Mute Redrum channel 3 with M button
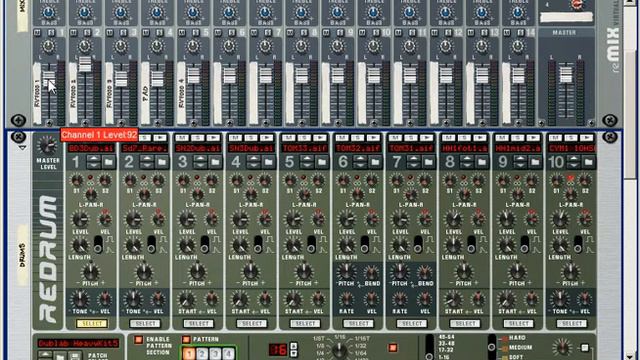Viewport: 640px width, 360px height. pyautogui.click(x=182, y=138)
